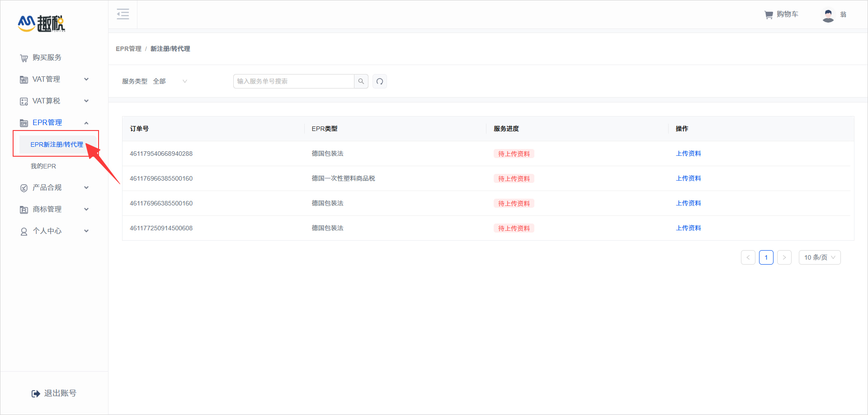The width and height of the screenshot is (868, 415).
Task: Select 我的EPR in sidebar
Action: click(43, 166)
